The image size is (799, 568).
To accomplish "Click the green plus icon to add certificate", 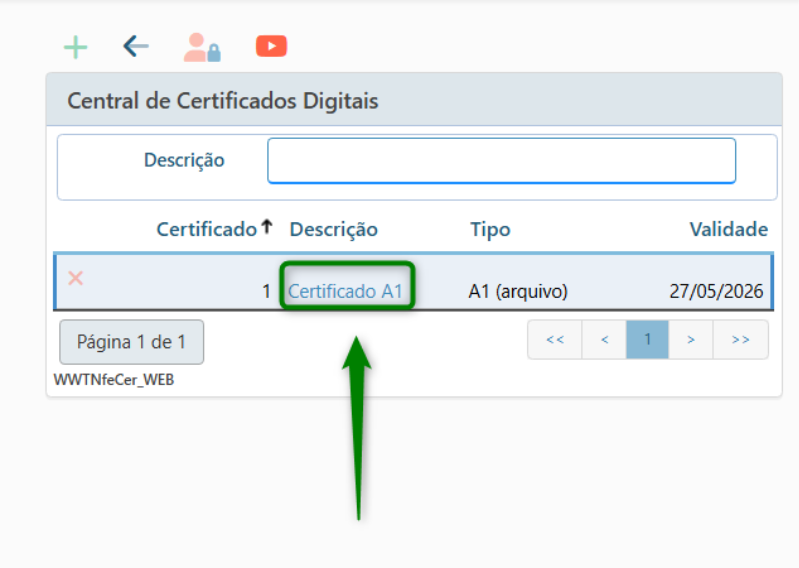I will [x=75, y=47].
